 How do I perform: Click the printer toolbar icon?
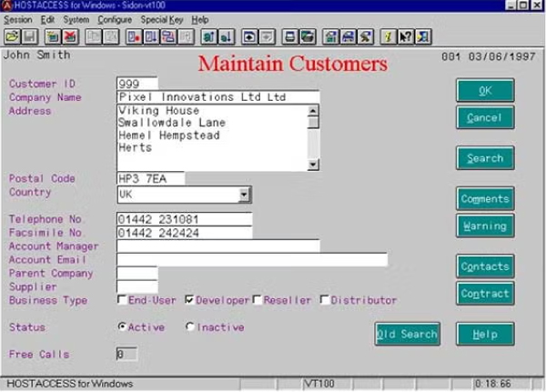point(290,36)
